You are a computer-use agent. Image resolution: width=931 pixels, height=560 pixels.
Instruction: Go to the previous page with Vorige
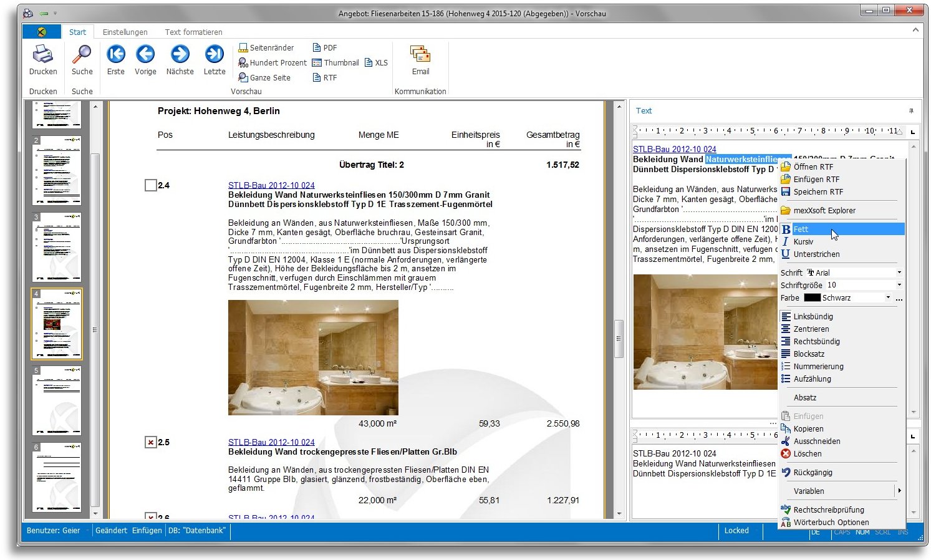pyautogui.click(x=145, y=60)
